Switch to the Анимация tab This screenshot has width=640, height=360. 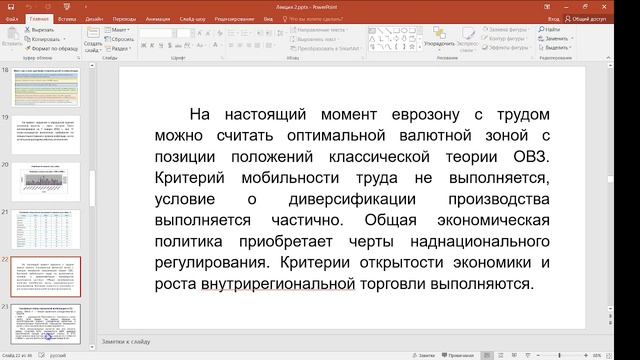pyautogui.click(x=158, y=19)
